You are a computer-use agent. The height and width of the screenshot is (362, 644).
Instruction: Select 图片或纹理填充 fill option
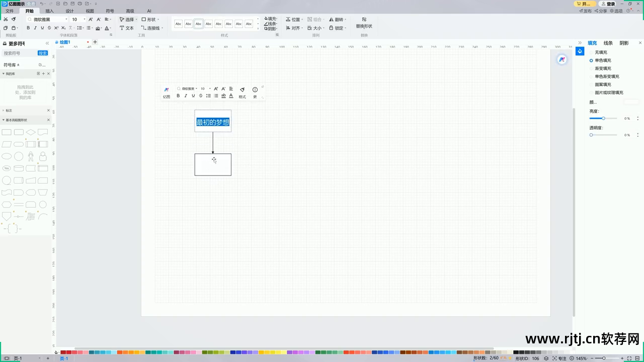606,93
